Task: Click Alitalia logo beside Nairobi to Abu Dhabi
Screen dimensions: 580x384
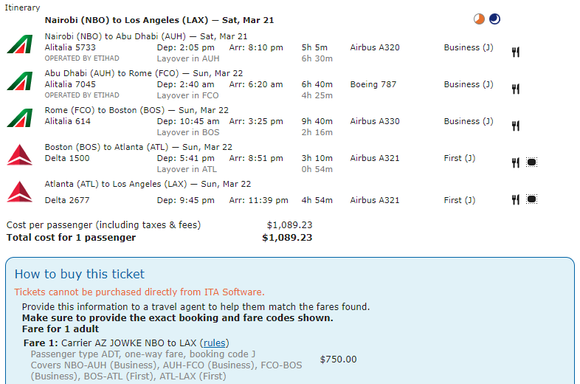Action: [20, 44]
